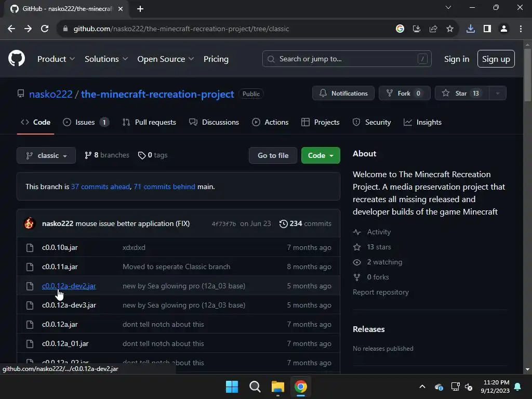
Task: Switch to the Pull requests tab
Action: (x=149, y=122)
